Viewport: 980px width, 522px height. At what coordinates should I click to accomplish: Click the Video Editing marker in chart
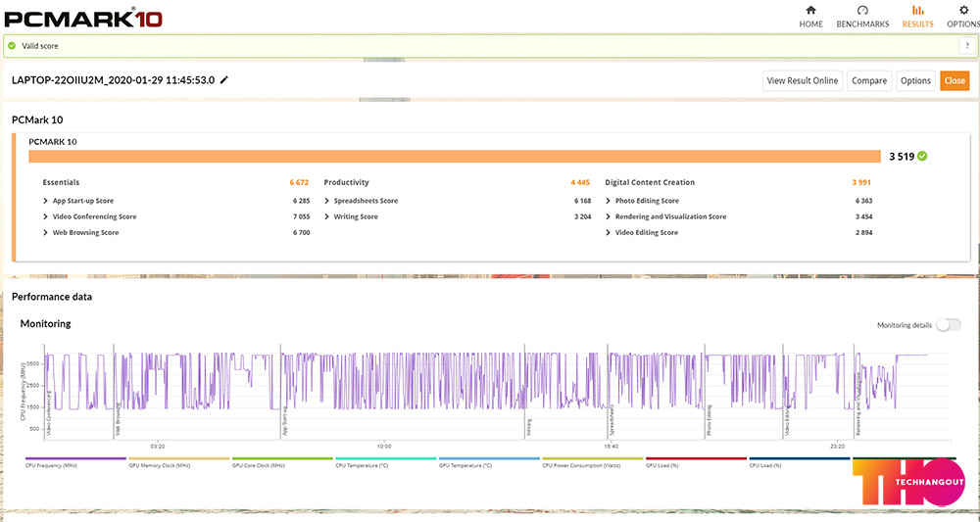click(x=787, y=421)
